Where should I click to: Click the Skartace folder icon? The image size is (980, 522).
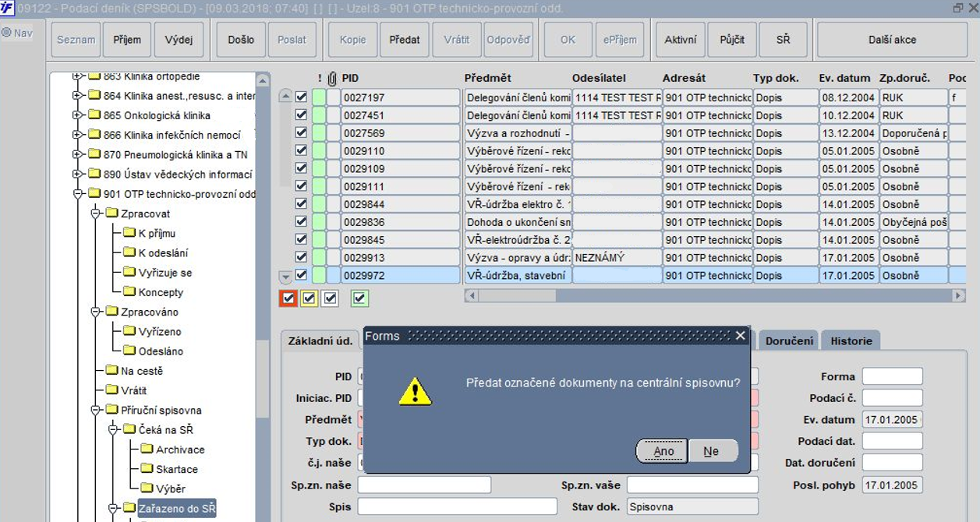[x=147, y=469]
